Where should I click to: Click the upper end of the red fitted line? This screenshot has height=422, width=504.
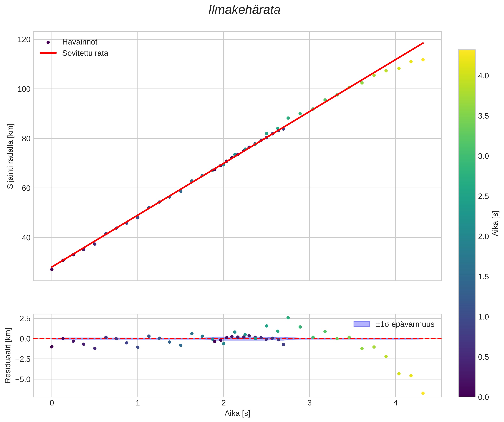(x=423, y=43)
